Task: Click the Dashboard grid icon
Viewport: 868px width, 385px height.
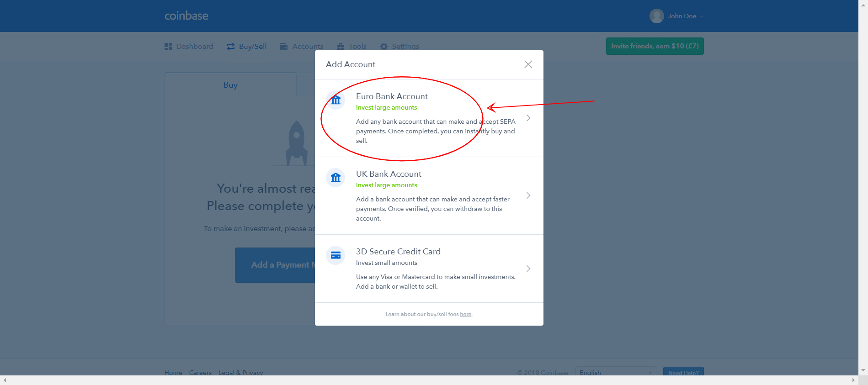Action: click(168, 47)
